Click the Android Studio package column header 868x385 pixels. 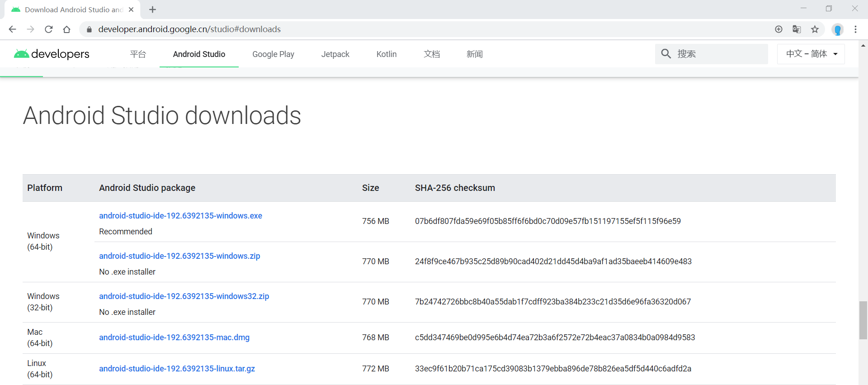[147, 188]
